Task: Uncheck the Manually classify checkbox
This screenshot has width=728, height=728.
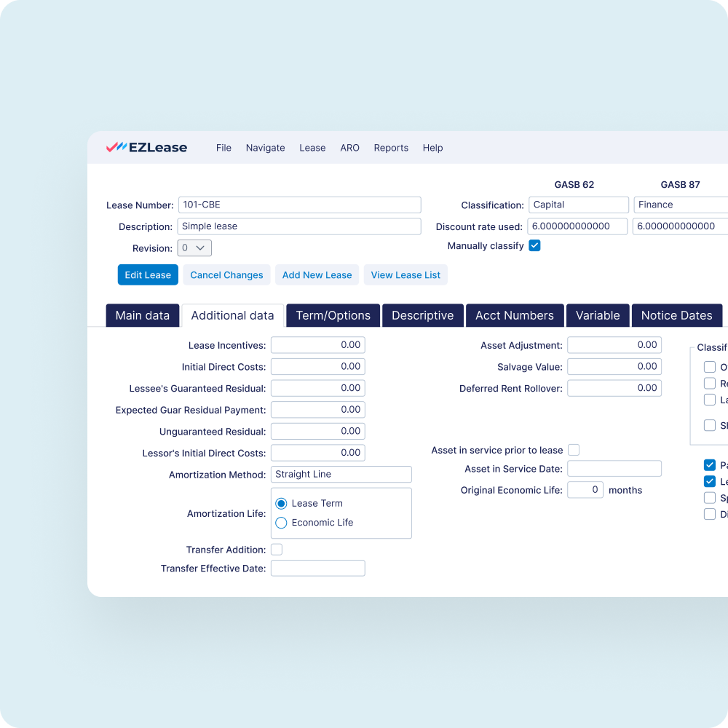Action: pyautogui.click(x=534, y=245)
